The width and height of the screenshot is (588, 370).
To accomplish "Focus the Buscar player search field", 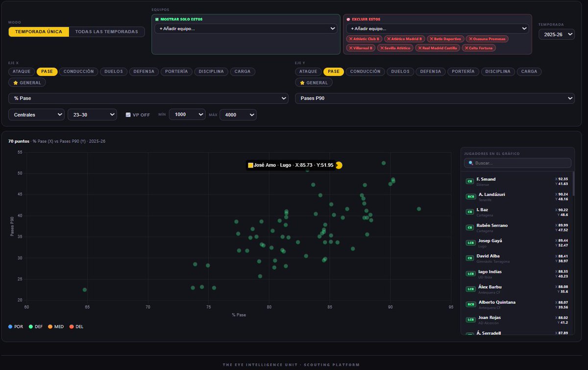I will tap(517, 163).
